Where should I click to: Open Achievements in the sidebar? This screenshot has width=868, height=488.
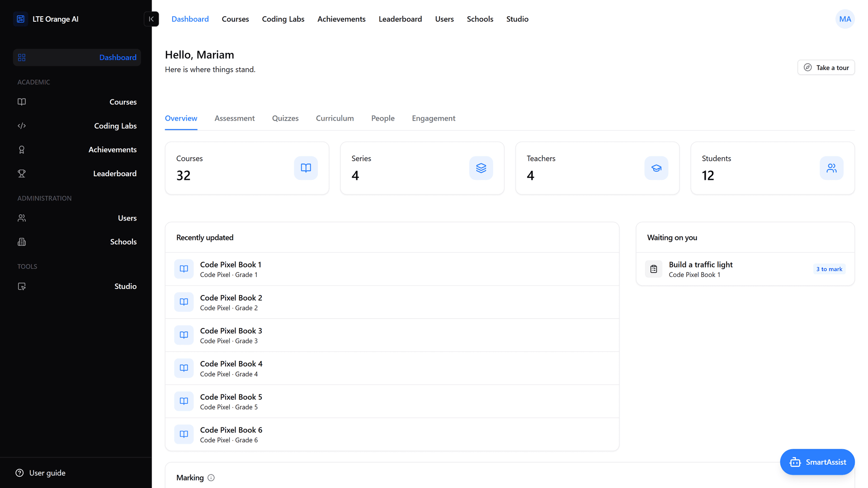pos(77,150)
